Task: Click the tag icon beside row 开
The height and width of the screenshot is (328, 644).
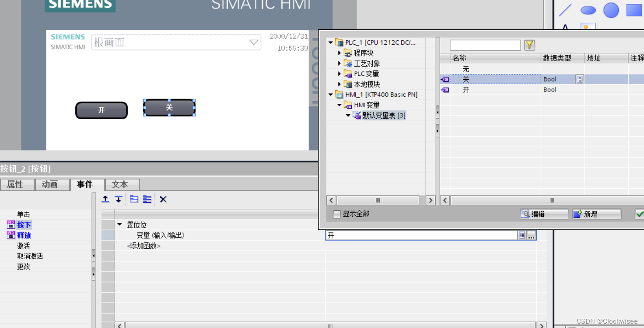Action: point(445,90)
